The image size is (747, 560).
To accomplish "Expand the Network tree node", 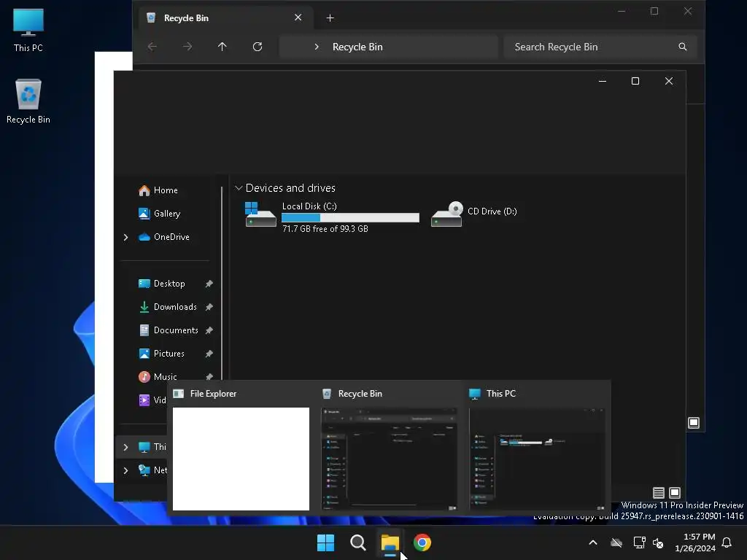I will 125,470.
